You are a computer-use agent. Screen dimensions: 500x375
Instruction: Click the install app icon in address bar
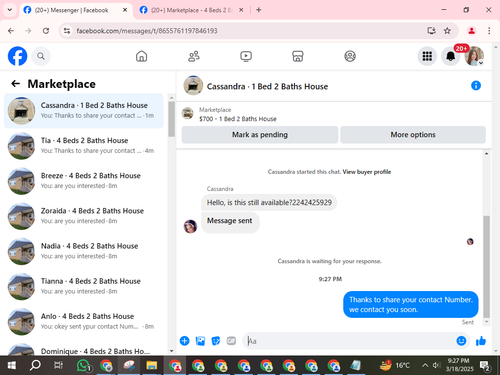pyautogui.click(x=431, y=31)
